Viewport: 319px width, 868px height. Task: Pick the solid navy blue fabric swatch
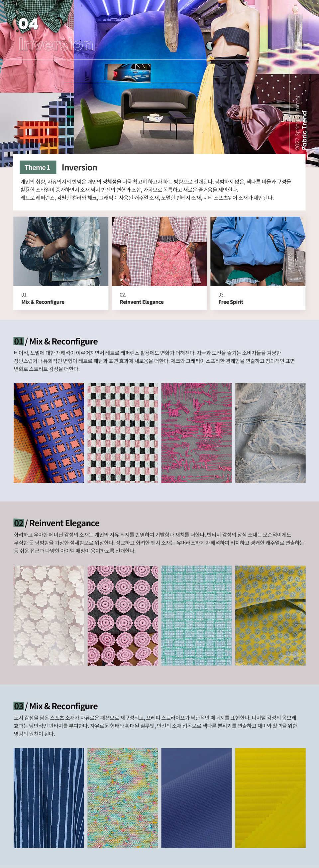coord(196,798)
